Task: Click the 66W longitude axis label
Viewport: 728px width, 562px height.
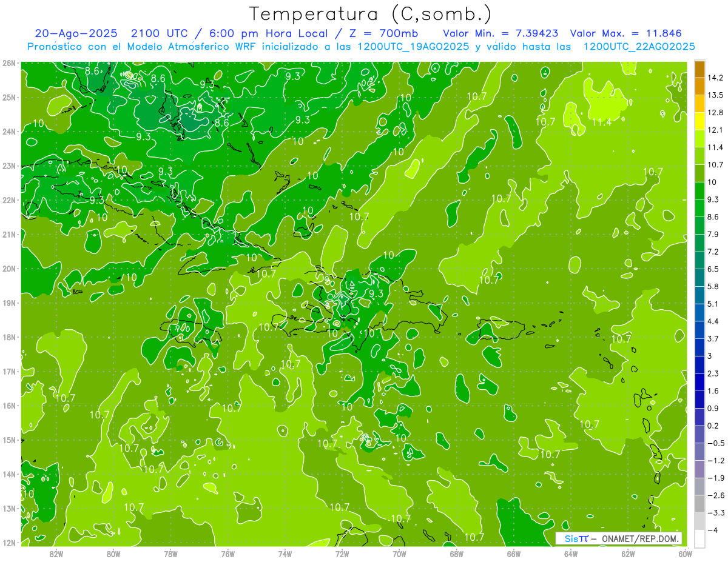Action: pyautogui.click(x=514, y=554)
